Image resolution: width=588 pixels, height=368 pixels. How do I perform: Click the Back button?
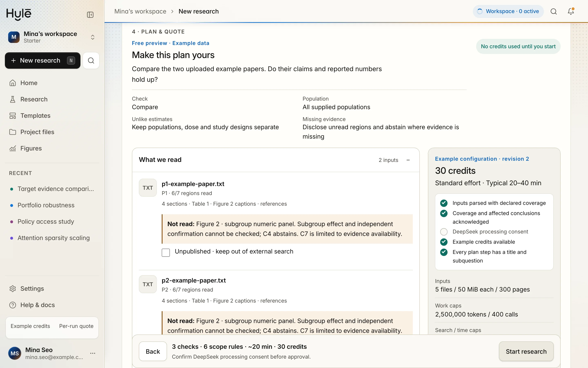coord(153,351)
